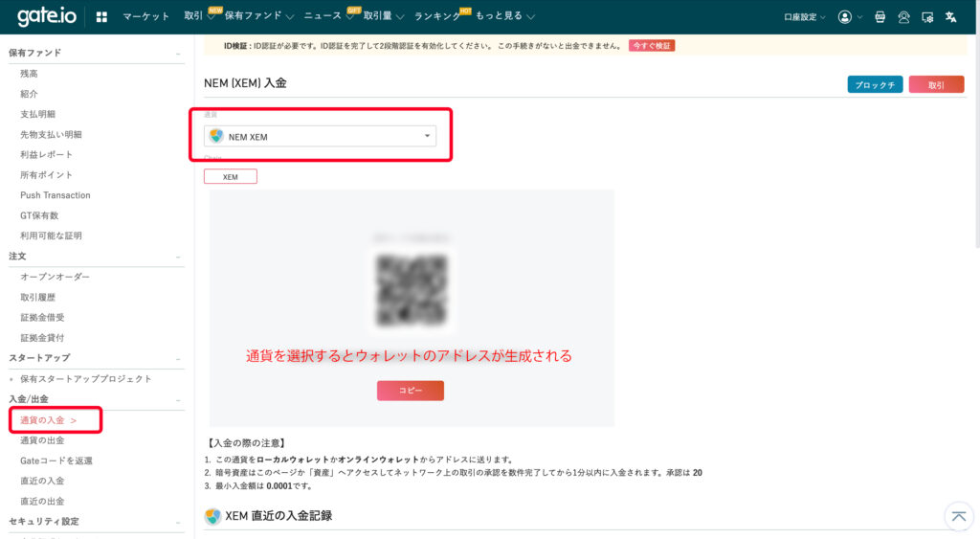Open 証拠金貸付 in the sidebar
Screen dimensions: 980x539
click(x=42, y=338)
